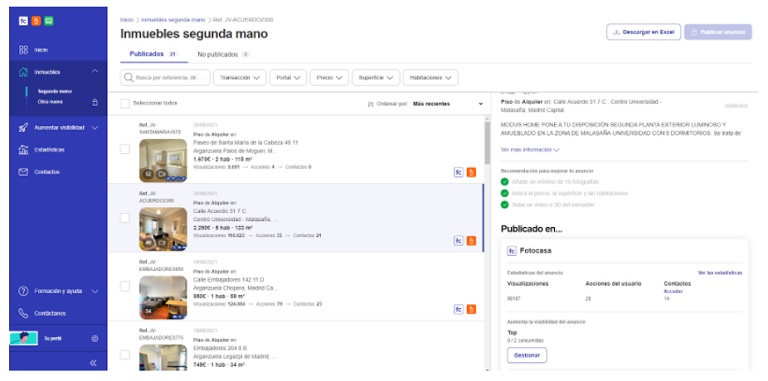Open 'Ver las estadísticas' link
This screenshot has height=381, width=768.
pyautogui.click(x=720, y=273)
